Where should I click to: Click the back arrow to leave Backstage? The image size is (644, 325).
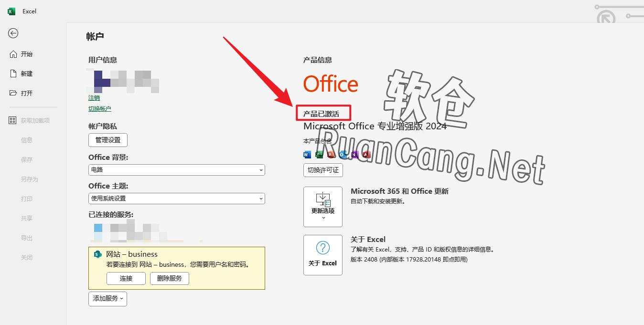(x=13, y=33)
